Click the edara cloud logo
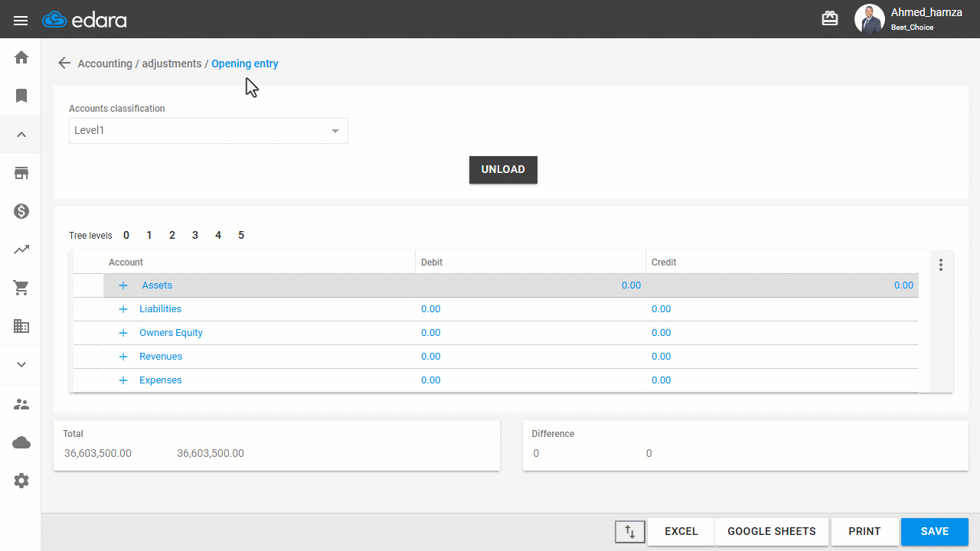The width and height of the screenshot is (980, 551). point(84,20)
